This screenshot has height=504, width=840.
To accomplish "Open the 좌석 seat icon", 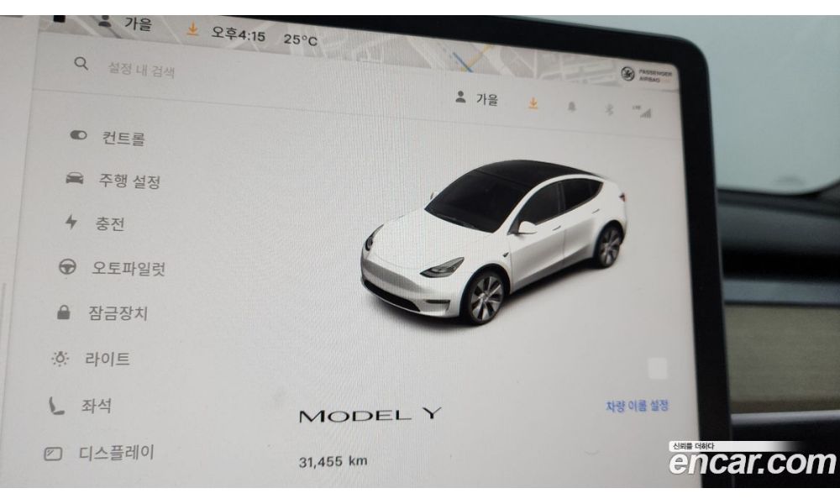I will (56, 406).
